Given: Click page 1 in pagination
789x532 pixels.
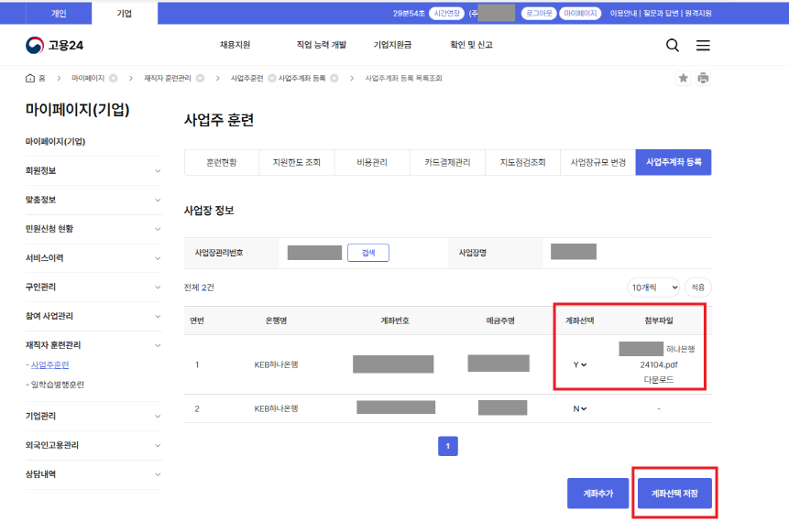Looking at the screenshot, I should tap(448, 447).
